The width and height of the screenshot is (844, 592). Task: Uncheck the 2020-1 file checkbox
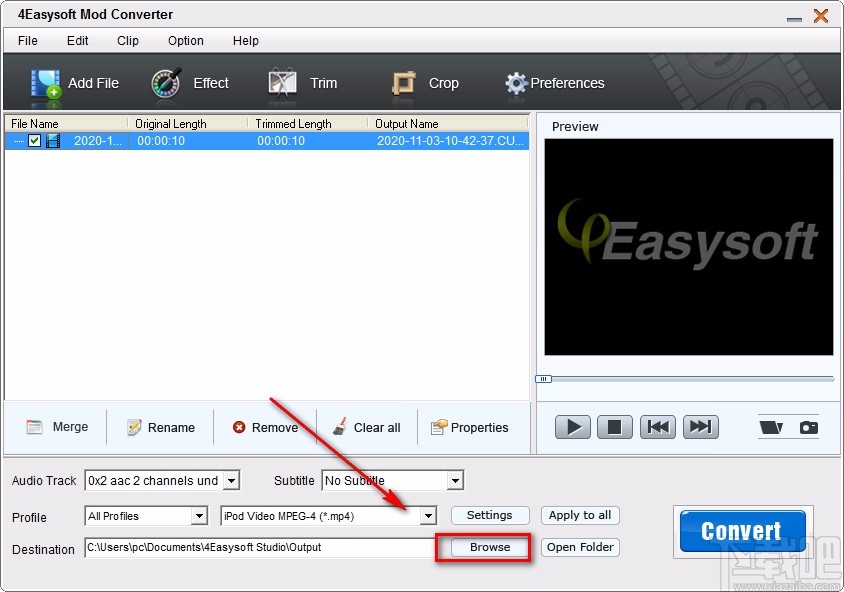[x=35, y=140]
